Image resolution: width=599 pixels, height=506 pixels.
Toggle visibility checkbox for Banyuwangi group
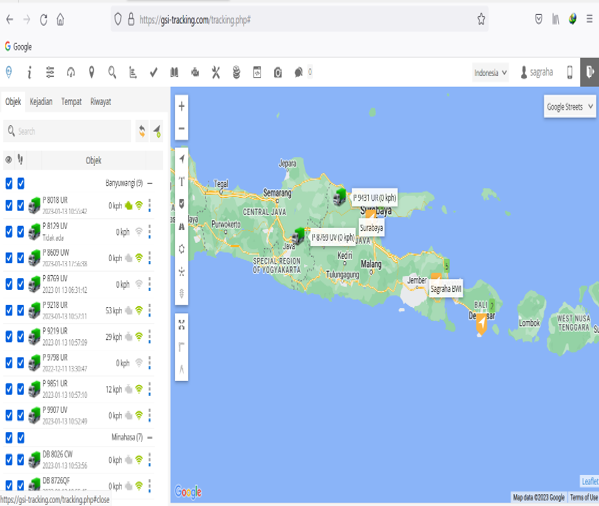(9, 183)
